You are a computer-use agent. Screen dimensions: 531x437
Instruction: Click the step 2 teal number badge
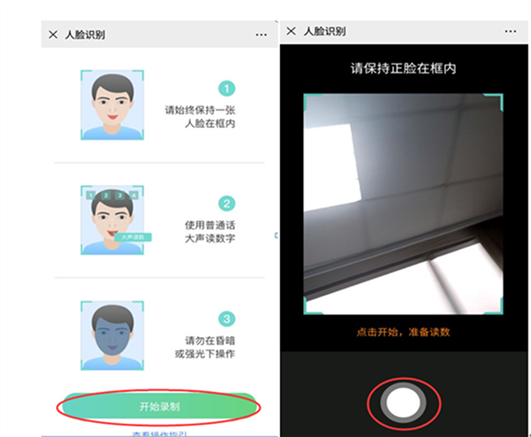pos(227,204)
